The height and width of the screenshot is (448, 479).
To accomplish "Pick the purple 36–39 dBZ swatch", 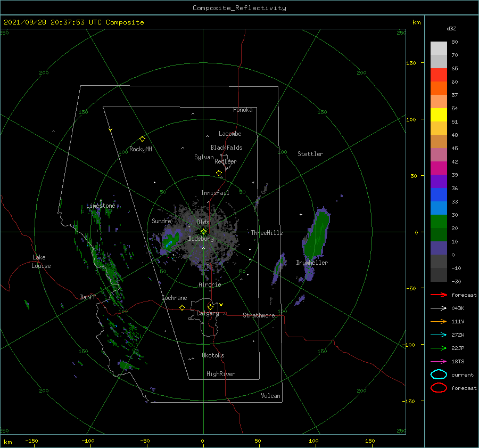I will click(439, 181).
